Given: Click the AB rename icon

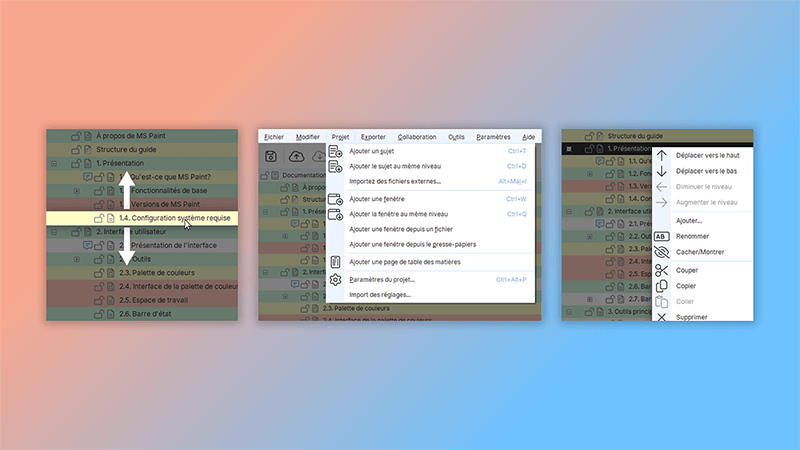Looking at the screenshot, I should coord(661,237).
